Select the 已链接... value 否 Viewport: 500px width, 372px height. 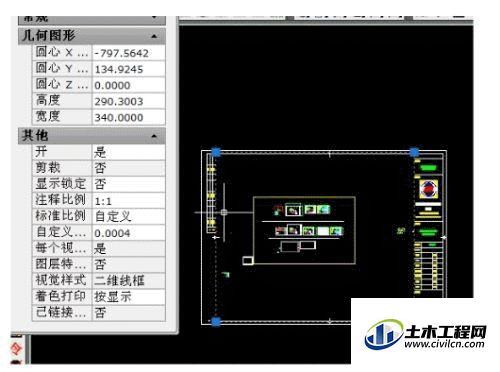coord(128,312)
